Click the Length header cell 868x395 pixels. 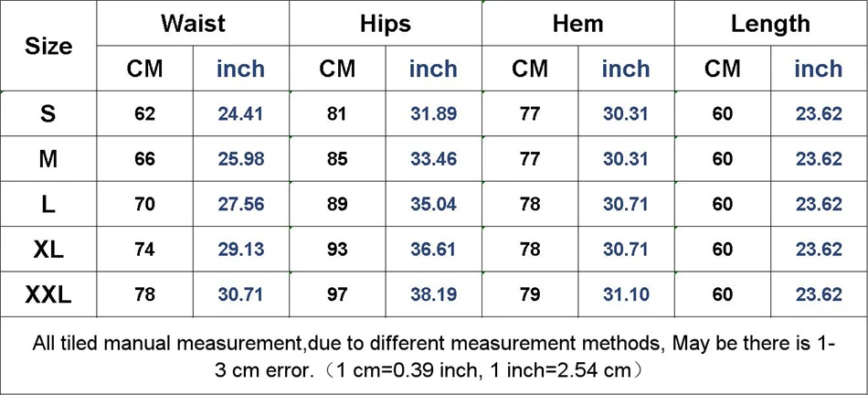(x=770, y=23)
